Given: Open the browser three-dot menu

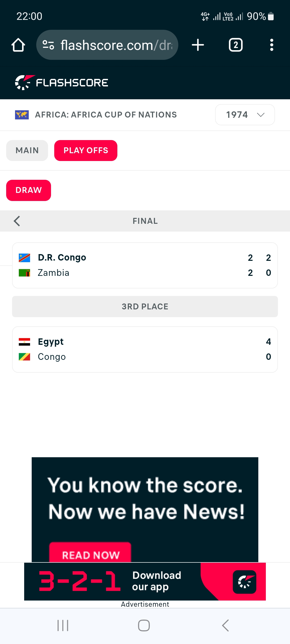Looking at the screenshot, I should coord(271,45).
